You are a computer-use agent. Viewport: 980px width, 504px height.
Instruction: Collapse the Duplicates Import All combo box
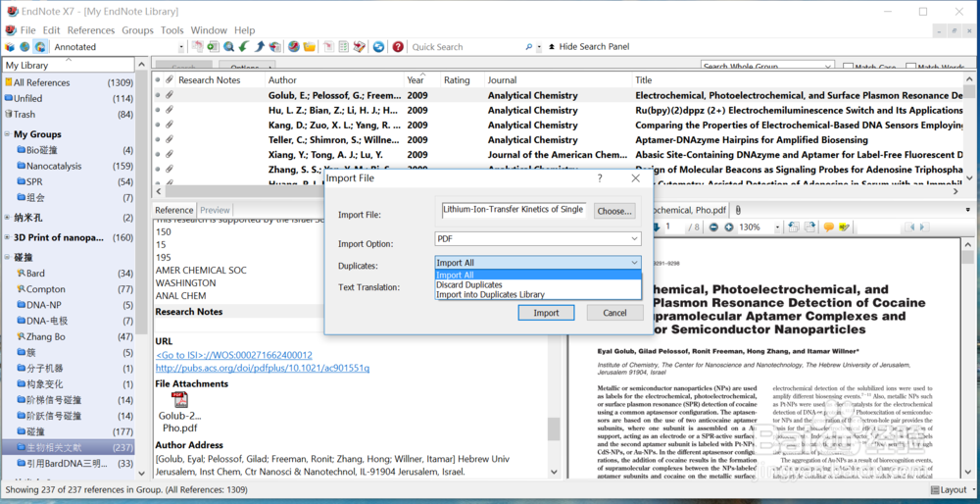click(634, 263)
